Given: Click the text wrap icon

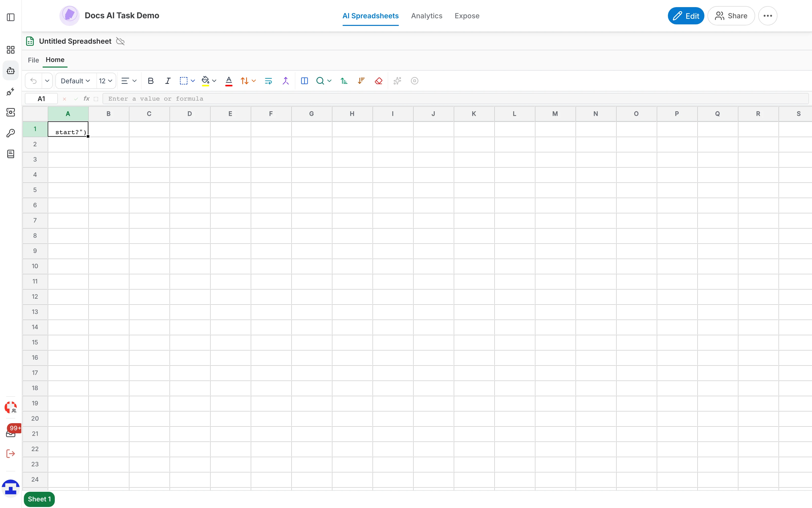Looking at the screenshot, I should pyautogui.click(x=268, y=81).
